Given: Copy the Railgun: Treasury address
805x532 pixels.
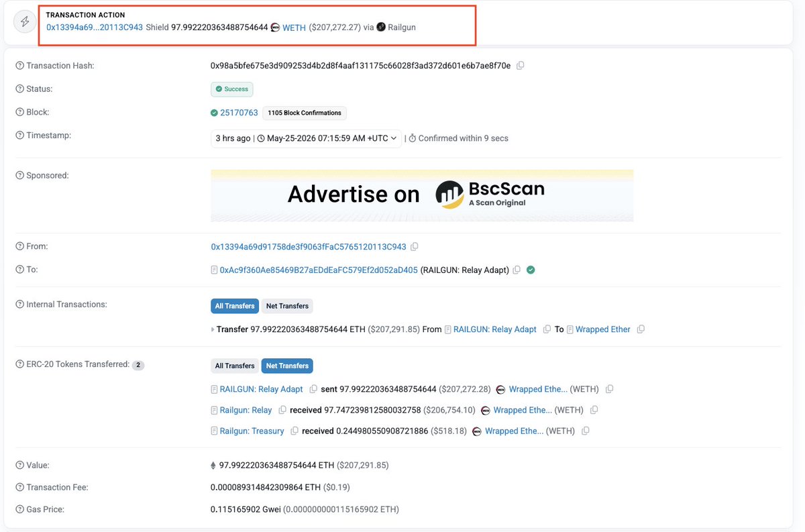Looking at the screenshot, I should pos(294,431).
